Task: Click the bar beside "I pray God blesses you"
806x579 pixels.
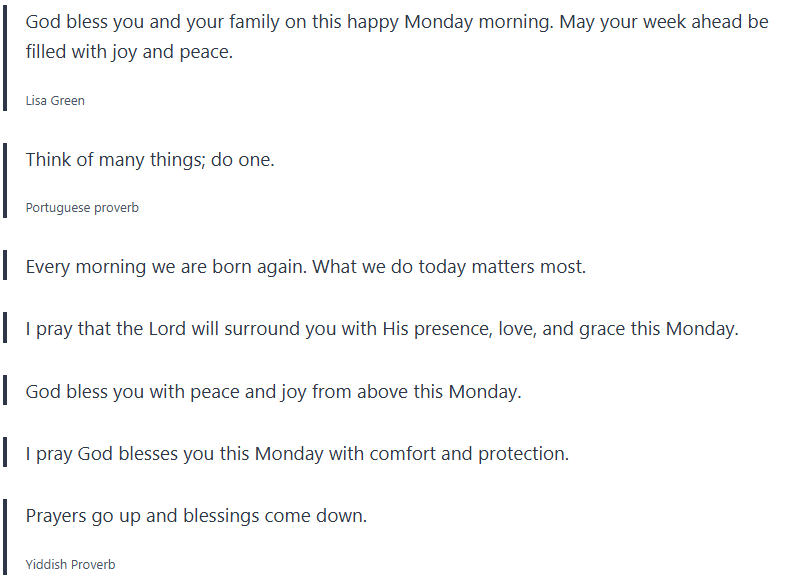Action: [x=5, y=453]
